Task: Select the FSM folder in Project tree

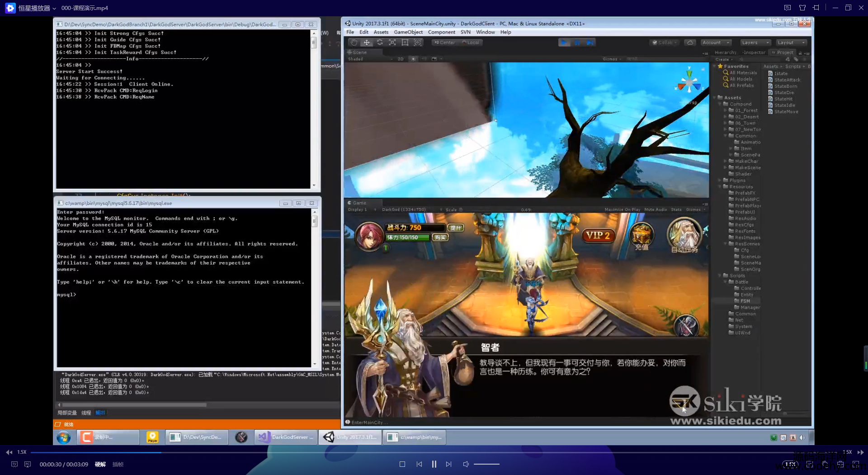Action: [x=742, y=301]
